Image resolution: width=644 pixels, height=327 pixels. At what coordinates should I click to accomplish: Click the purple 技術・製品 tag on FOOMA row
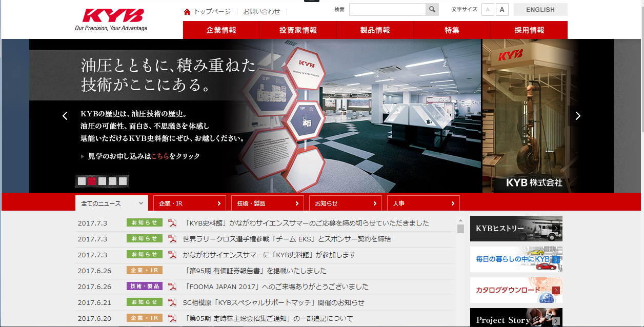pyautogui.click(x=145, y=286)
